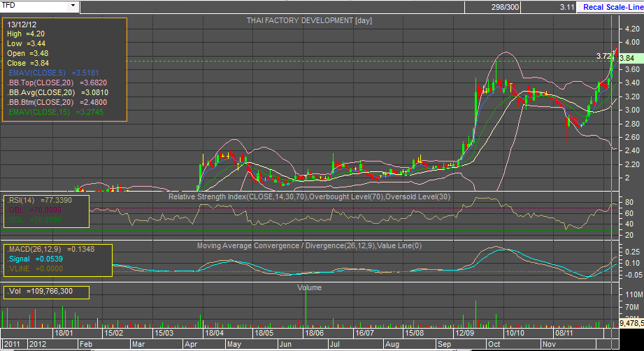Select the EMAV(CLOSE,5) =3.5181 legend entry
This screenshot has width=644, height=351.
53,73
